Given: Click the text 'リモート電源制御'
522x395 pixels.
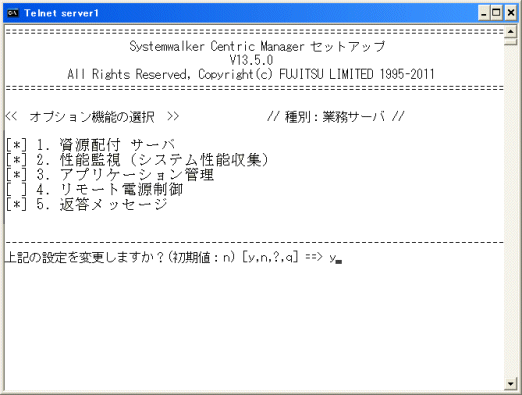Looking at the screenshot, I should (121, 189).
